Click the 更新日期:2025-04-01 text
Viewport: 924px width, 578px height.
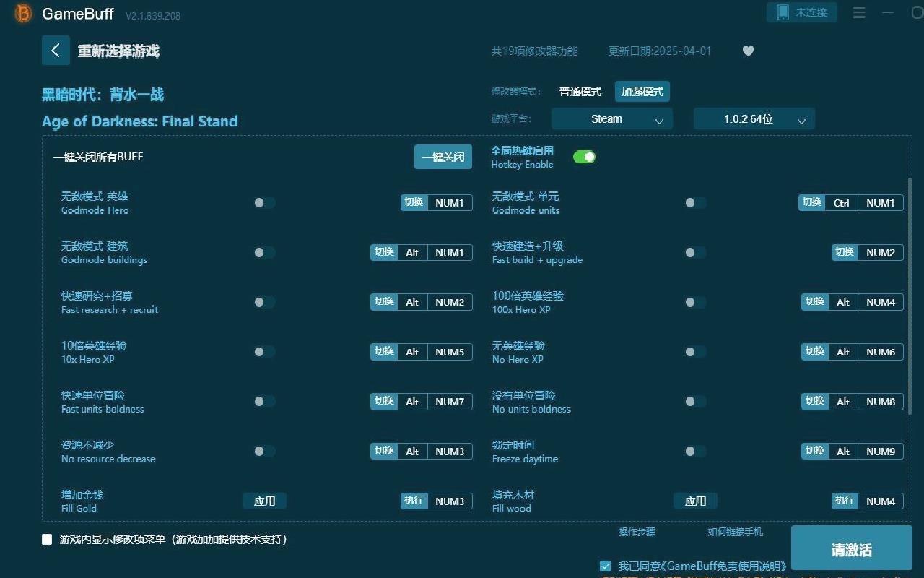[660, 51]
